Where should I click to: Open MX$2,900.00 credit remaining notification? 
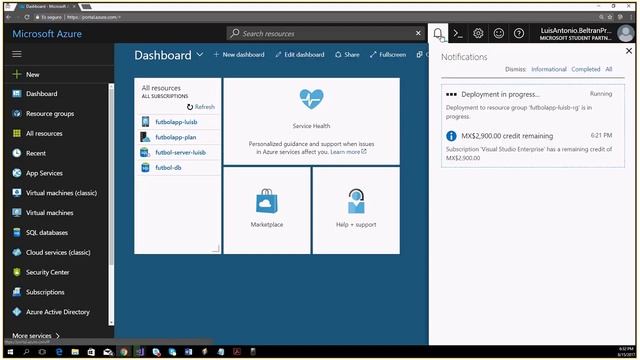click(533, 146)
